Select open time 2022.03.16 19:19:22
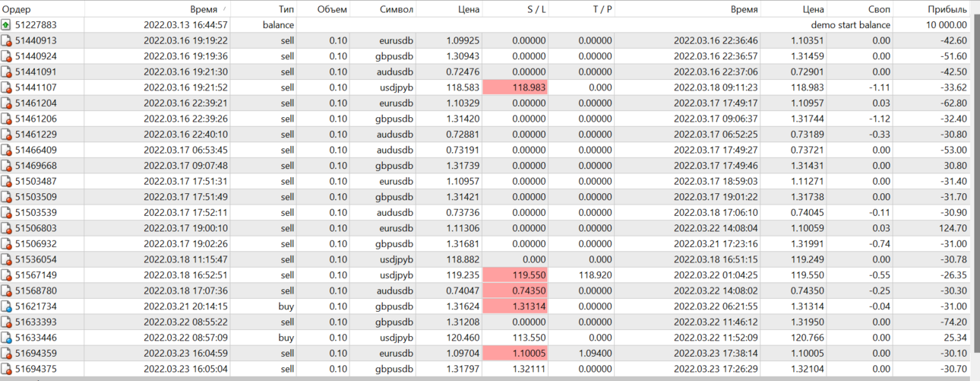Screen dimensions: 980x381 click(x=185, y=41)
